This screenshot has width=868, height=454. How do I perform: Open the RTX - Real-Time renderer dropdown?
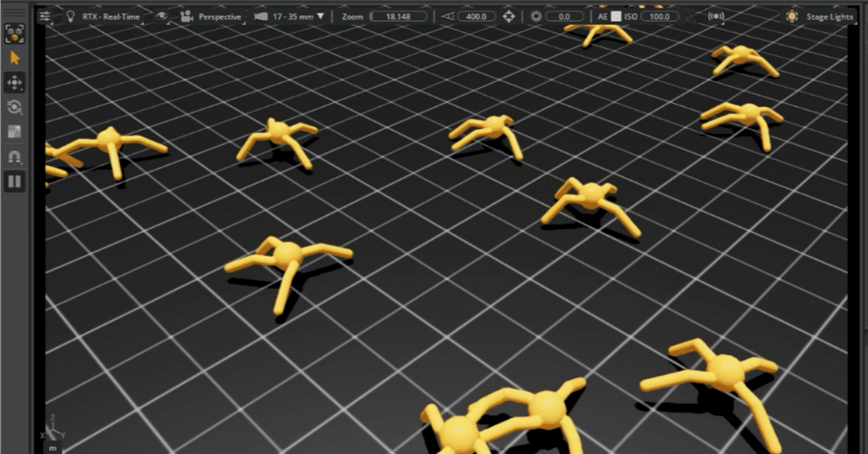pyautogui.click(x=111, y=16)
